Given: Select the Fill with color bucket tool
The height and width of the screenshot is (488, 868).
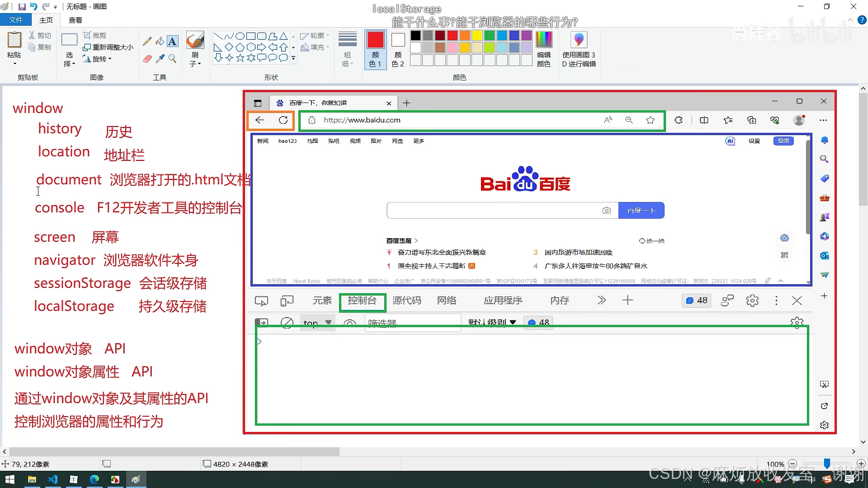Looking at the screenshot, I should click(160, 42).
